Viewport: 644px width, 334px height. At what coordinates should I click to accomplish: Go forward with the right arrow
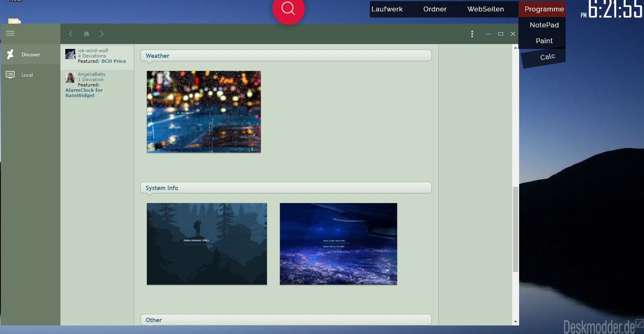(x=102, y=34)
